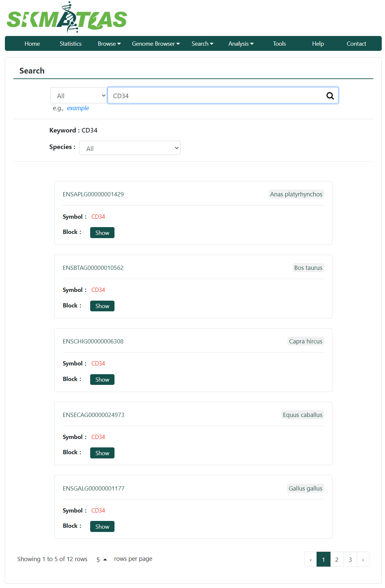Click the SKMATLAS logo
Image resolution: width=385 pixels, height=588 pixels.
pyautogui.click(x=67, y=18)
